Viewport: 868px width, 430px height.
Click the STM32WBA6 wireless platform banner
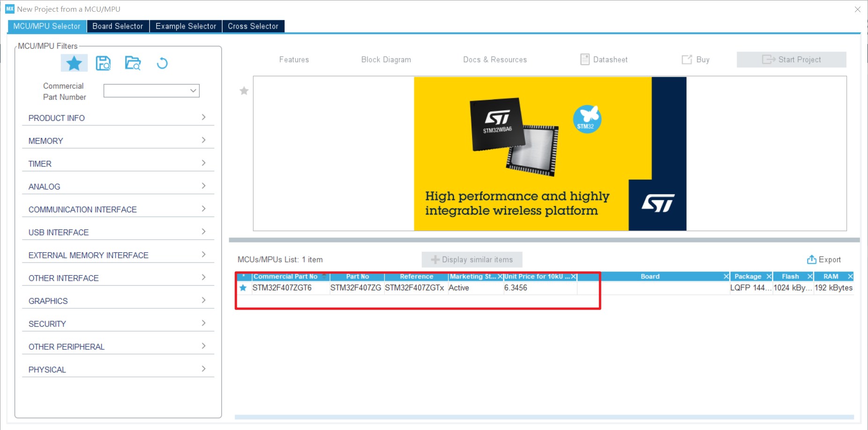tap(550, 154)
